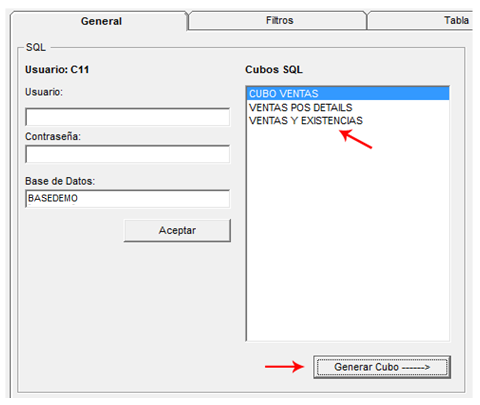Image resolution: width=480 pixels, height=405 pixels.
Task: Click the Base de Datos field containing BASEDEMO
Action: point(127,199)
